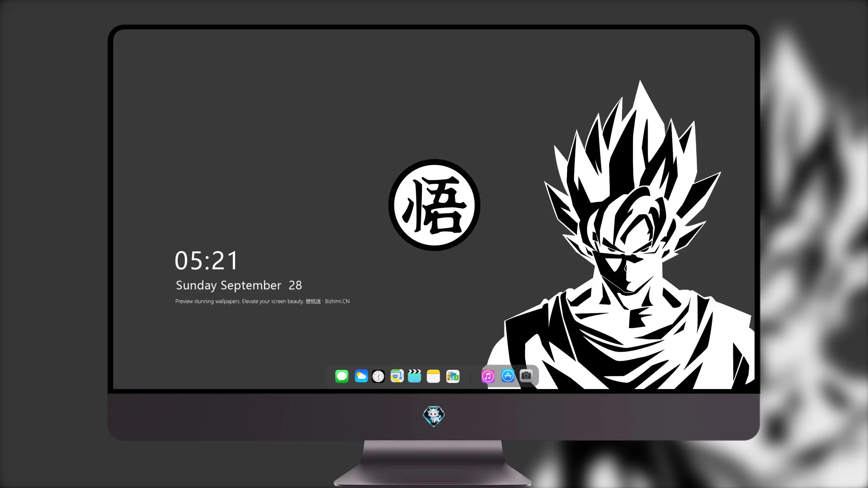Launch the Weather app from the dock

(x=361, y=376)
